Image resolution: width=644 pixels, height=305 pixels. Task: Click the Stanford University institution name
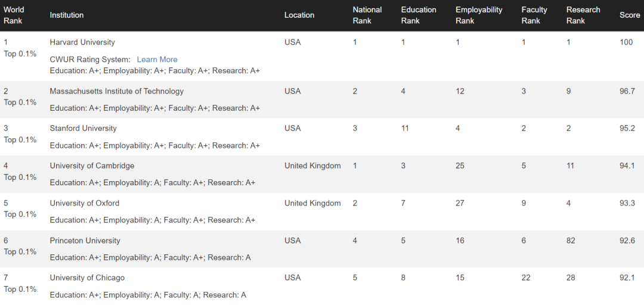[x=83, y=129]
